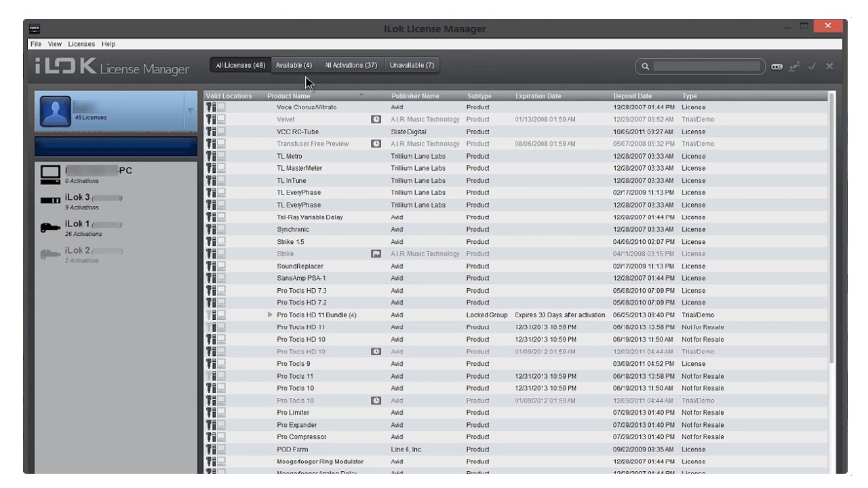Click the flag icon on greyed Strike row
Screen dimensions: 868x488
point(376,253)
